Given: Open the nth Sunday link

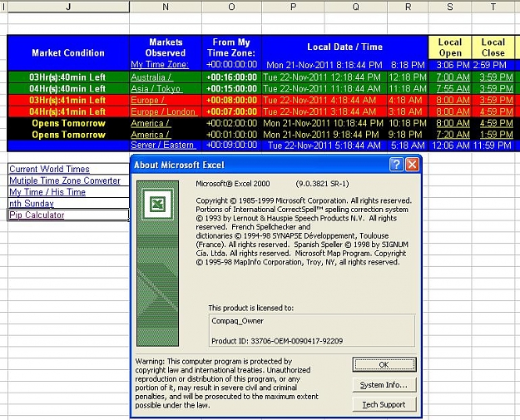Looking at the screenshot, I should pyautogui.click(x=32, y=204).
